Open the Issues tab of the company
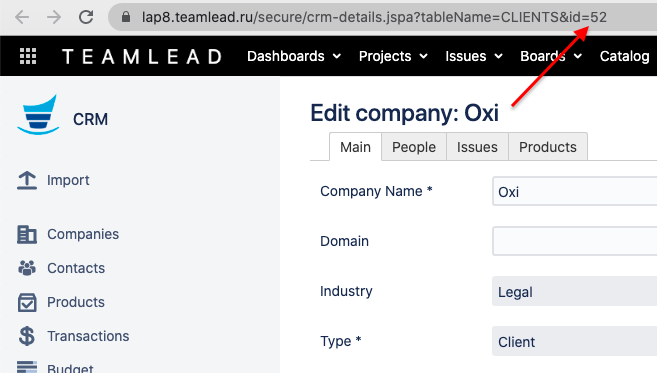This screenshot has width=657, height=373. pyautogui.click(x=477, y=147)
